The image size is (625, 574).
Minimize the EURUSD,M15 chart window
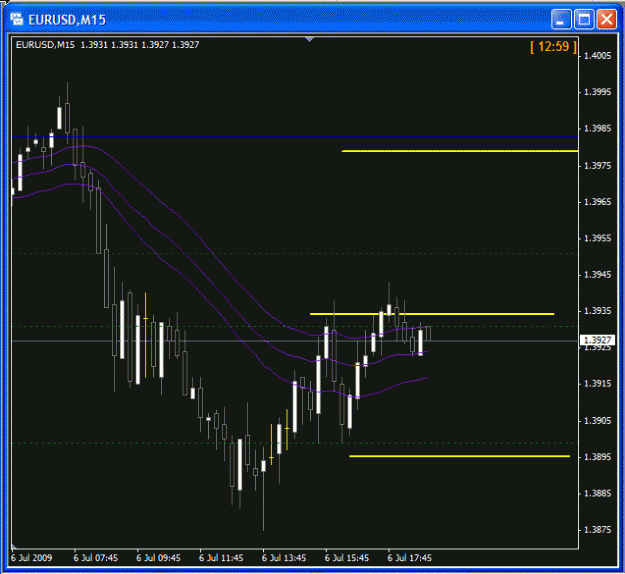561,19
